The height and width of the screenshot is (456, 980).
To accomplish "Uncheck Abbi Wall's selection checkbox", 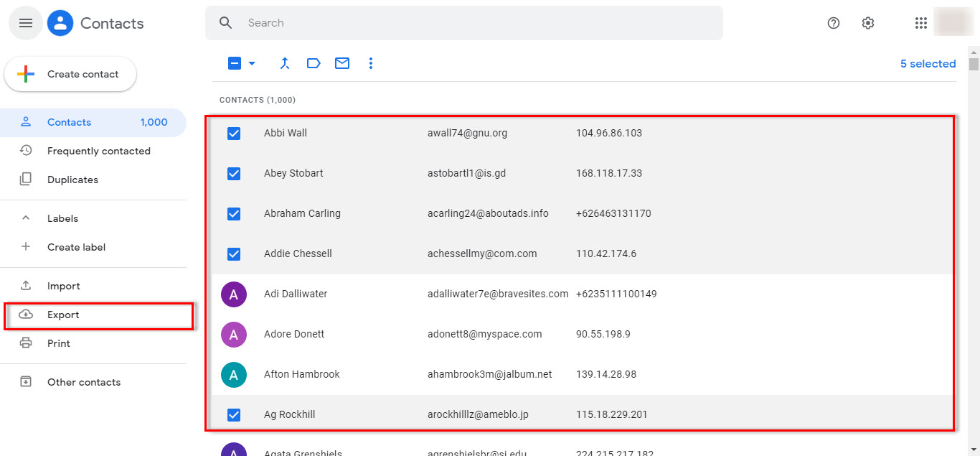I will click(234, 133).
